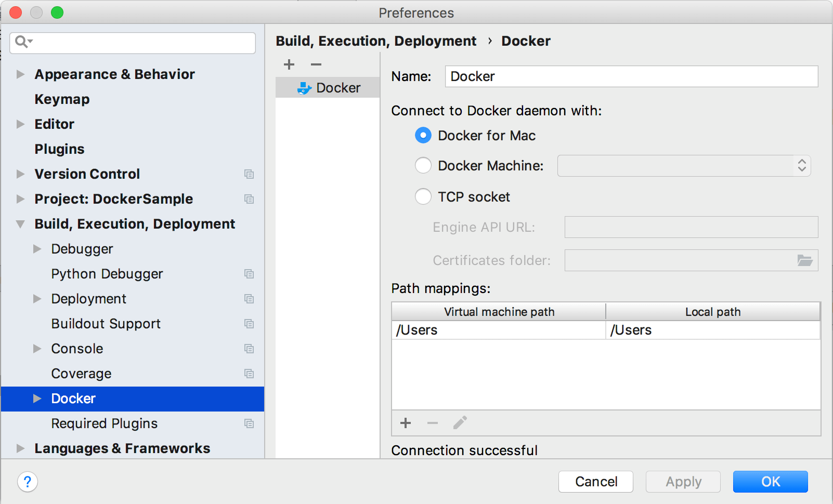
Task: Expand the Appearance & Behavior section
Action: click(x=20, y=74)
